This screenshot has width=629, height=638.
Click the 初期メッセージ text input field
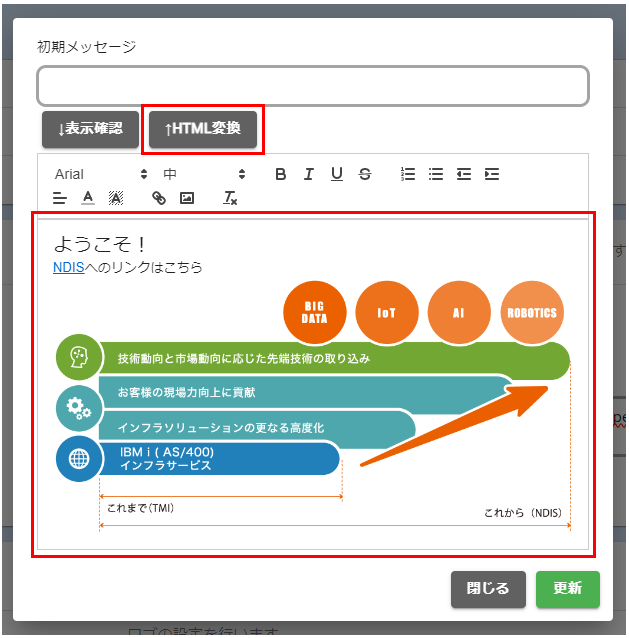coord(312,86)
